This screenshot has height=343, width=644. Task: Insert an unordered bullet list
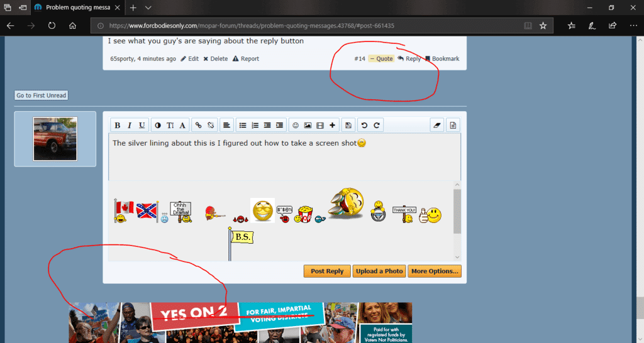click(x=242, y=126)
